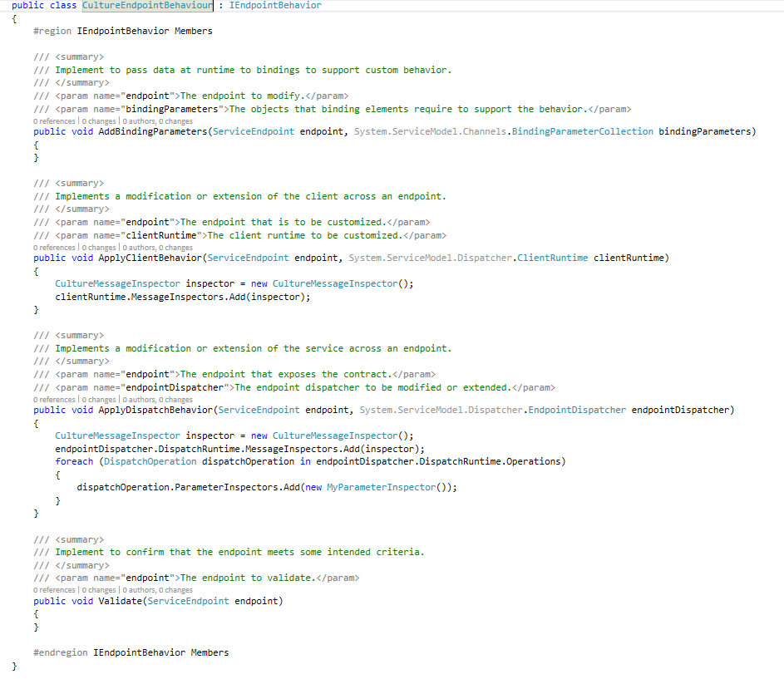Click ServiceEndpoint type in Validate signature
Viewport: 784px width, 679px height.
(188, 601)
